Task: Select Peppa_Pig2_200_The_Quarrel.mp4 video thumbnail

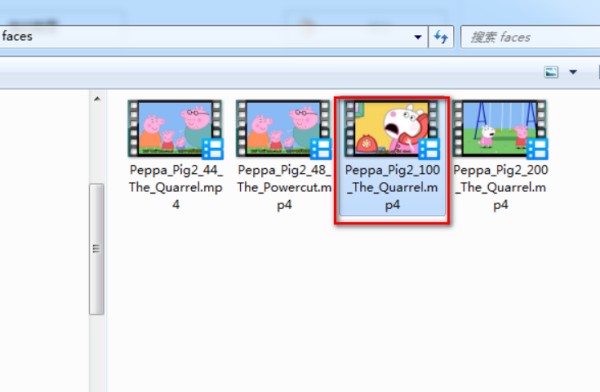Action: [500, 129]
